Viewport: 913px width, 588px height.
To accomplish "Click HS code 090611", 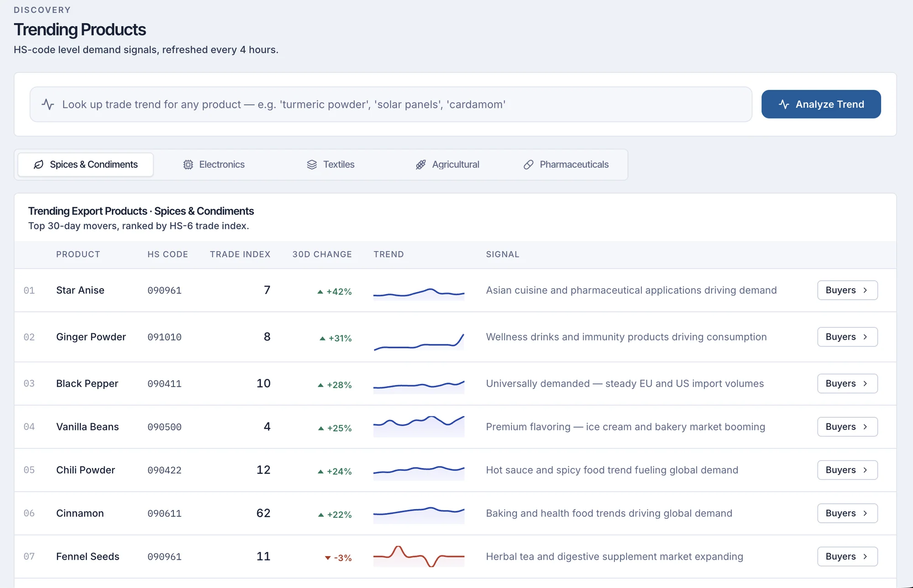I will coord(164,514).
